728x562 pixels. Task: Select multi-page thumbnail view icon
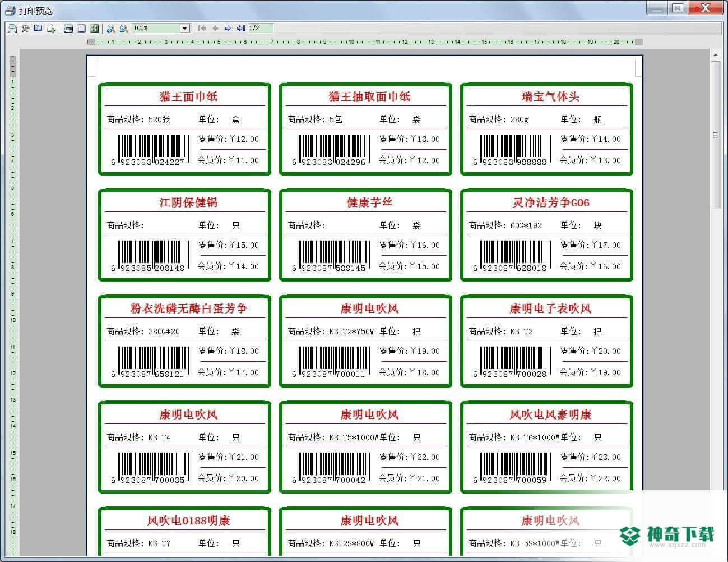click(x=94, y=28)
